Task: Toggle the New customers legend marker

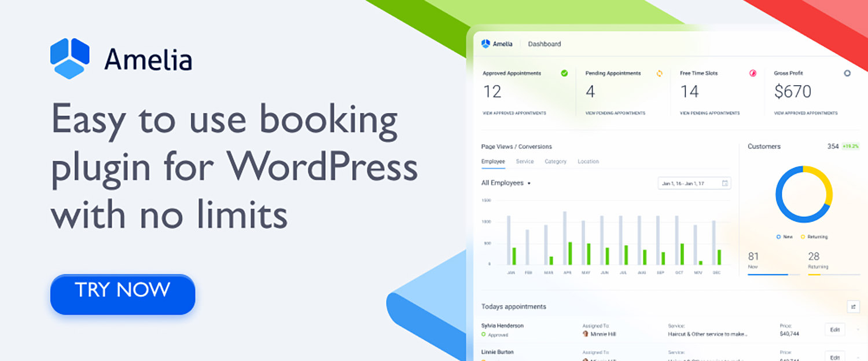Action: [778, 236]
